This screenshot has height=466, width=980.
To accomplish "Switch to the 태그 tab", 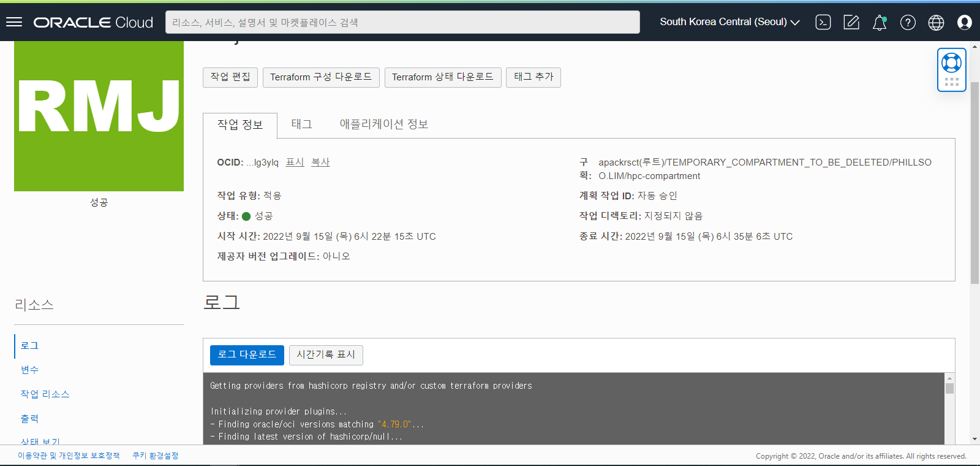I will [301, 124].
